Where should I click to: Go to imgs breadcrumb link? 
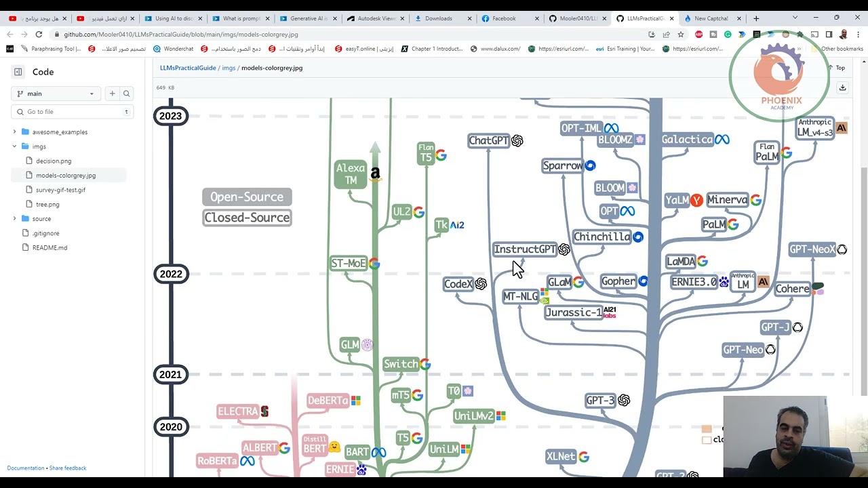pos(229,68)
